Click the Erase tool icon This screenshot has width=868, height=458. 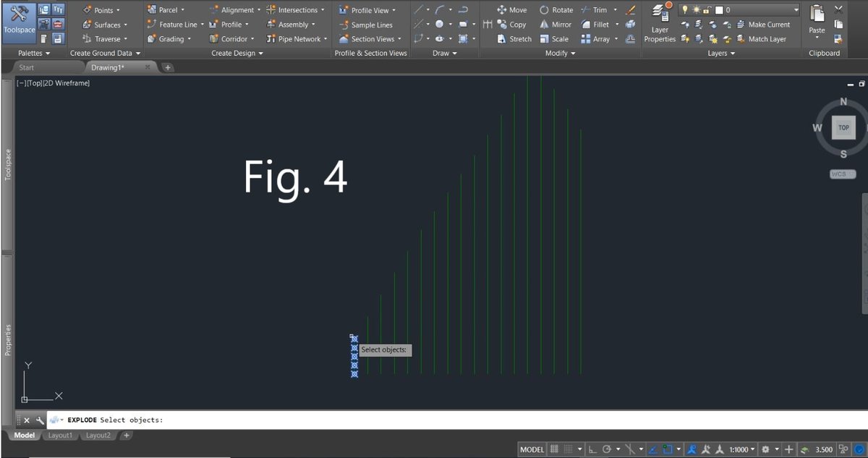(630, 10)
